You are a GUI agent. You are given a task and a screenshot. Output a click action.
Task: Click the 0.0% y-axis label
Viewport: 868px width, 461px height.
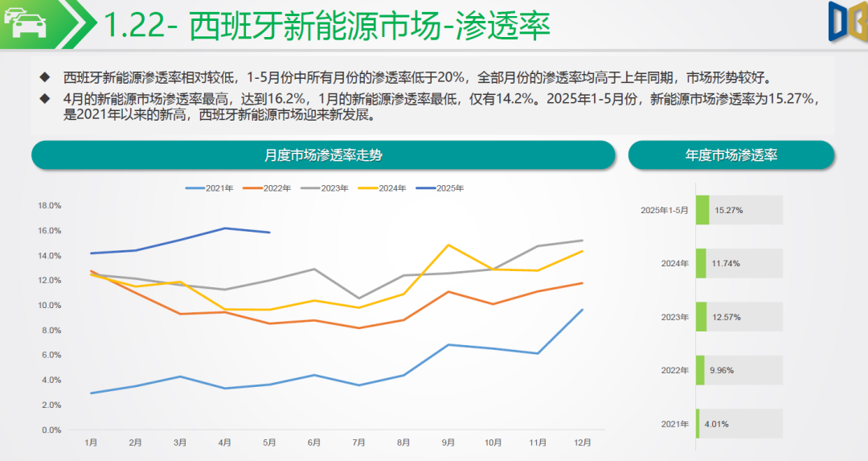pos(51,430)
